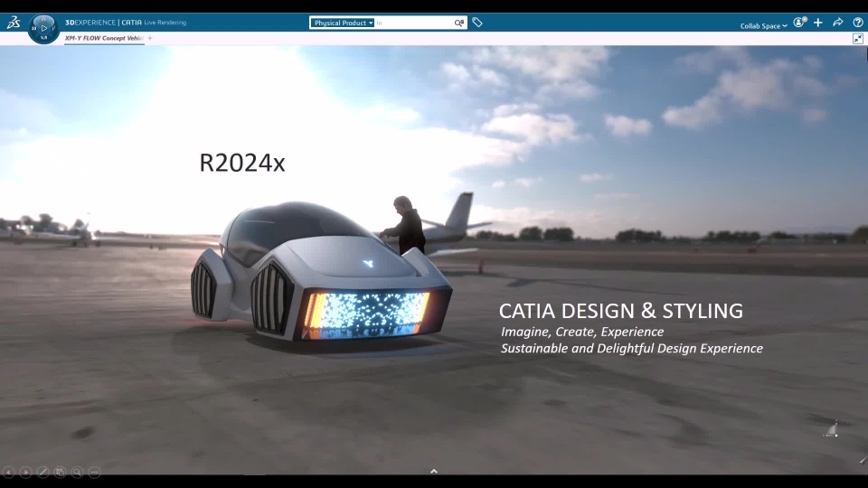Click the zoom magnifier slideshow icon

pos(77,472)
